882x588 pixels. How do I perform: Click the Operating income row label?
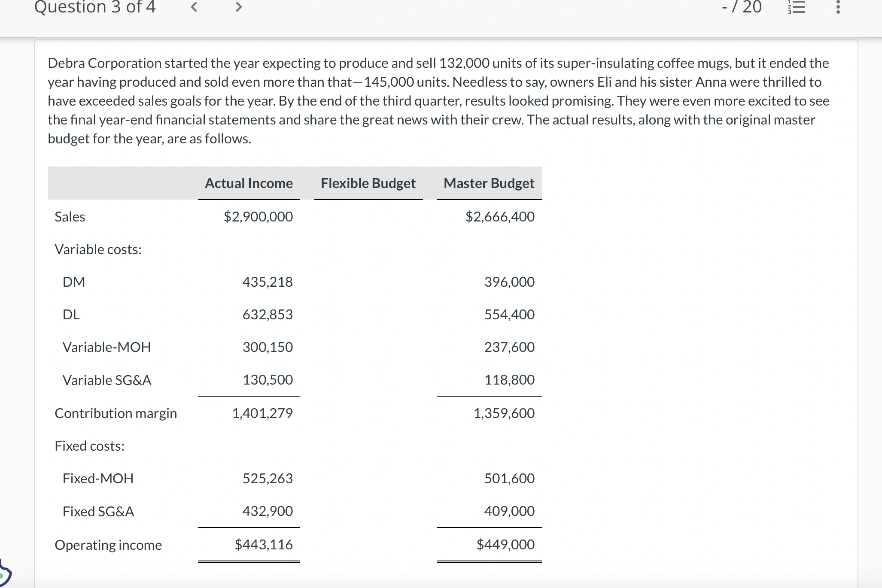point(108,545)
